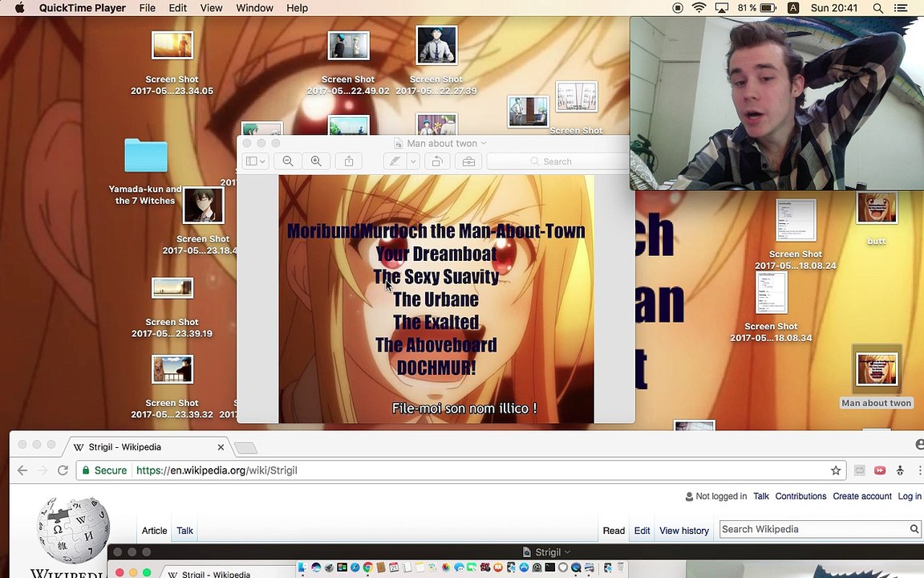Open the Window menu
This screenshot has width=924, height=578.
(254, 8)
